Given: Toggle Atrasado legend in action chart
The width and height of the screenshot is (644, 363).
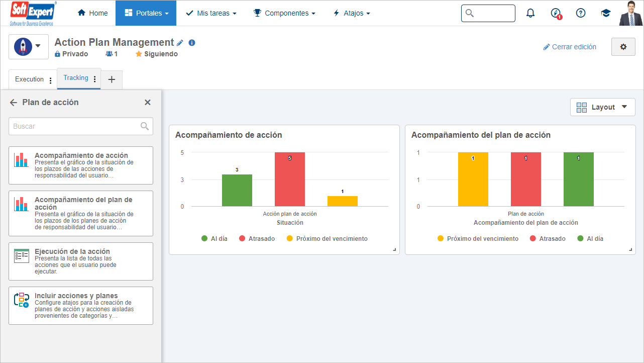Looking at the screenshot, I should tap(257, 239).
